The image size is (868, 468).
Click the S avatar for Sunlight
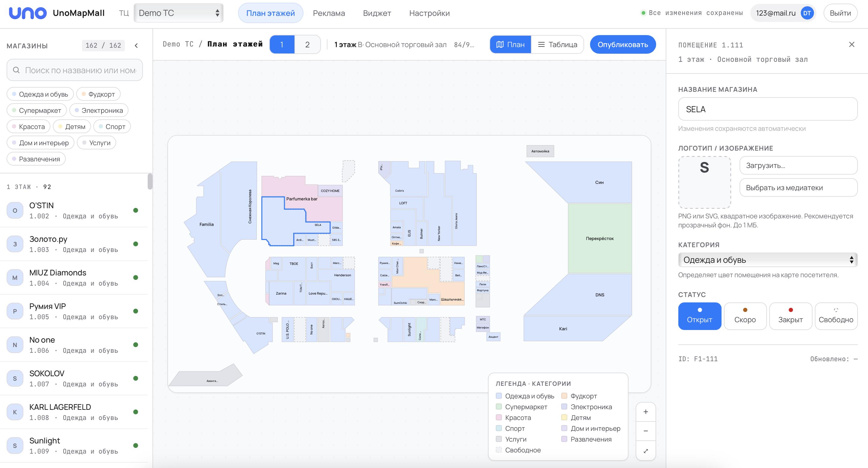15,446
